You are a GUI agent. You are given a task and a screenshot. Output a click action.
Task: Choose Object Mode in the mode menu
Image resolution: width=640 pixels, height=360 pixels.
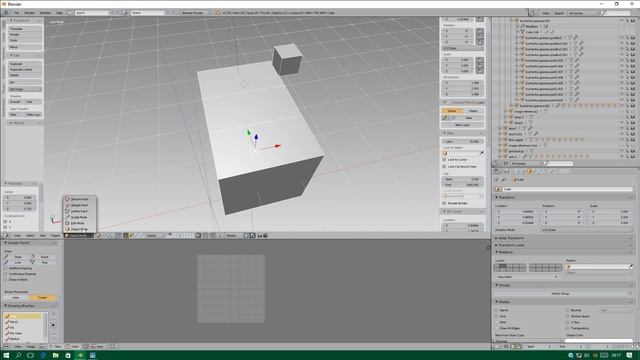[80, 229]
